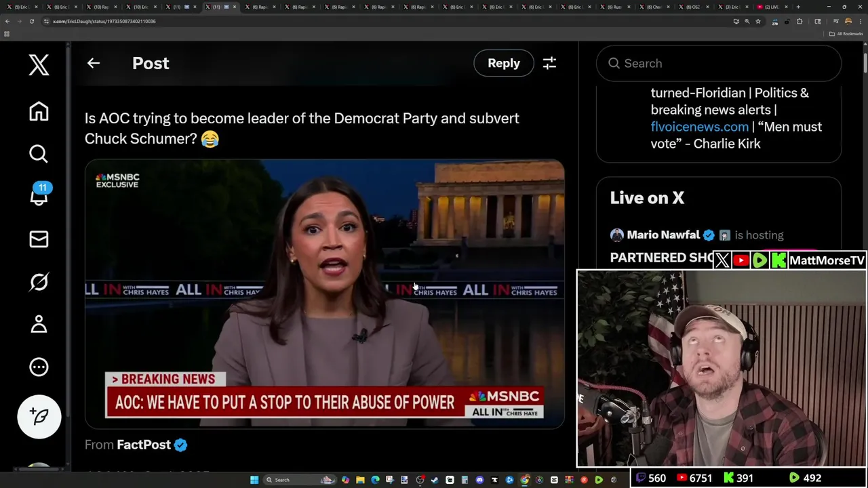Click the Reply button
Screen dimensions: 868x488
pos(504,63)
